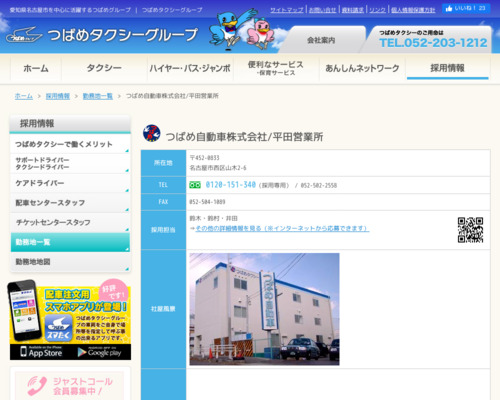This screenshot has height=400, width=500.
Task: Click the blue and pink bird mascots
Action: 242,29
